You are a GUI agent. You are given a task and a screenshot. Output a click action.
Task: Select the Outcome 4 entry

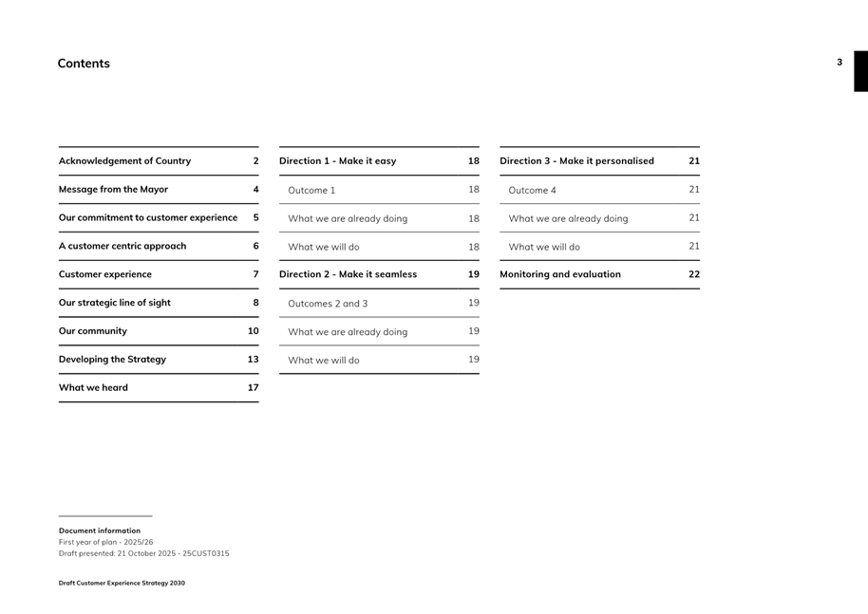point(532,191)
